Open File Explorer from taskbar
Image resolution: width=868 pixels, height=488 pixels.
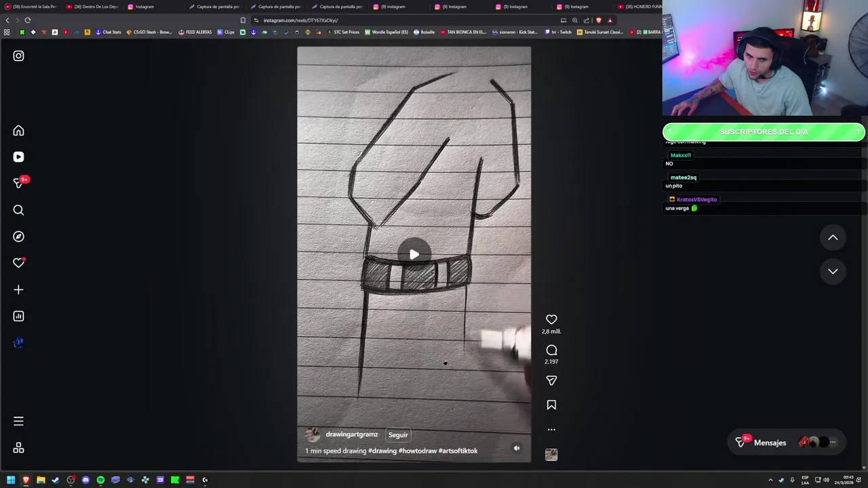(x=41, y=480)
